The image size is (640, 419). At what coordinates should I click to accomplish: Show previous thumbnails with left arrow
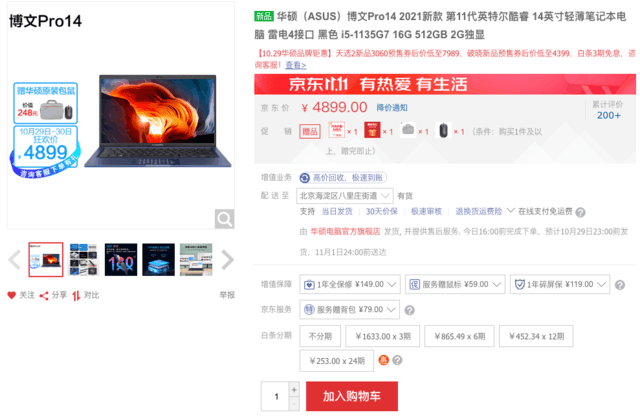pos(15,260)
